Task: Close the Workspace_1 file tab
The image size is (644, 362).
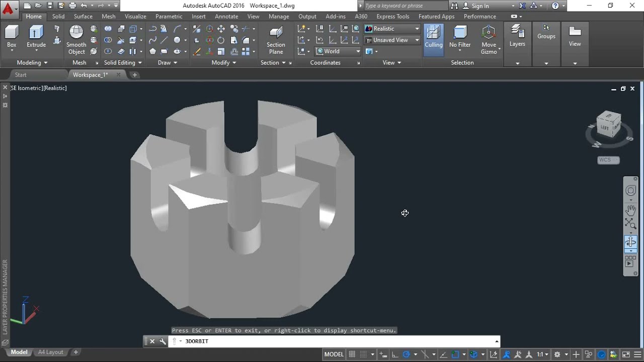Action: coord(119,75)
